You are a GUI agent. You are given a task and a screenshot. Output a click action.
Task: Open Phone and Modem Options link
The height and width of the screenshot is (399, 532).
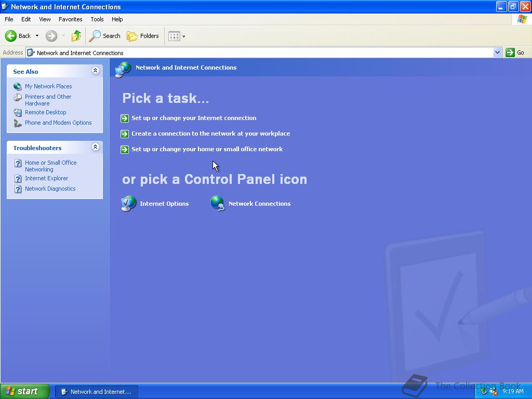58,123
